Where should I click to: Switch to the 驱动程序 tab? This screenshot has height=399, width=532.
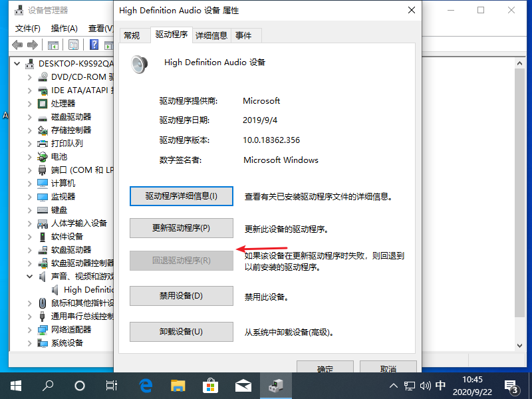point(172,35)
